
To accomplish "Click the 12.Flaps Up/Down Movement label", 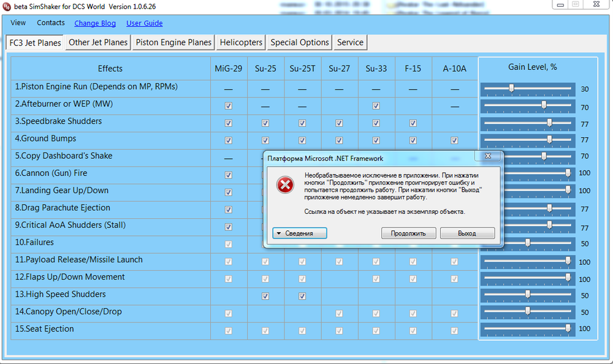I will [70, 277].
